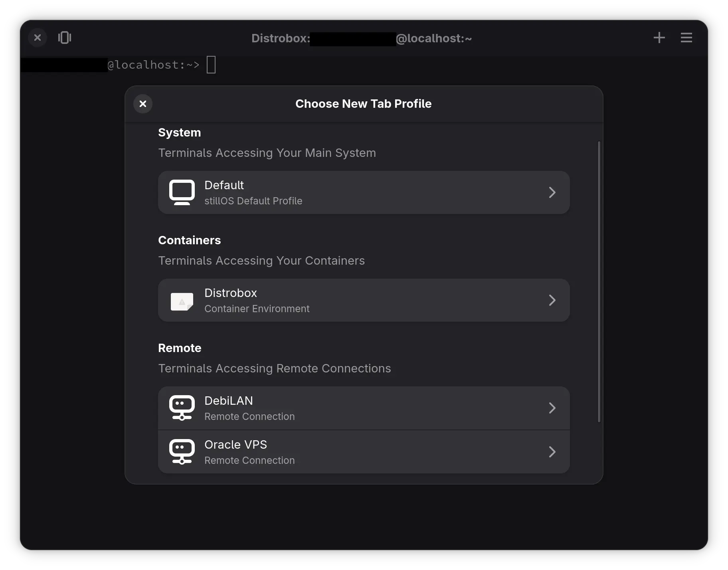The height and width of the screenshot is (570, 728).
Task: Open the hamburger main menu
Action: click(x=686, y=38)
